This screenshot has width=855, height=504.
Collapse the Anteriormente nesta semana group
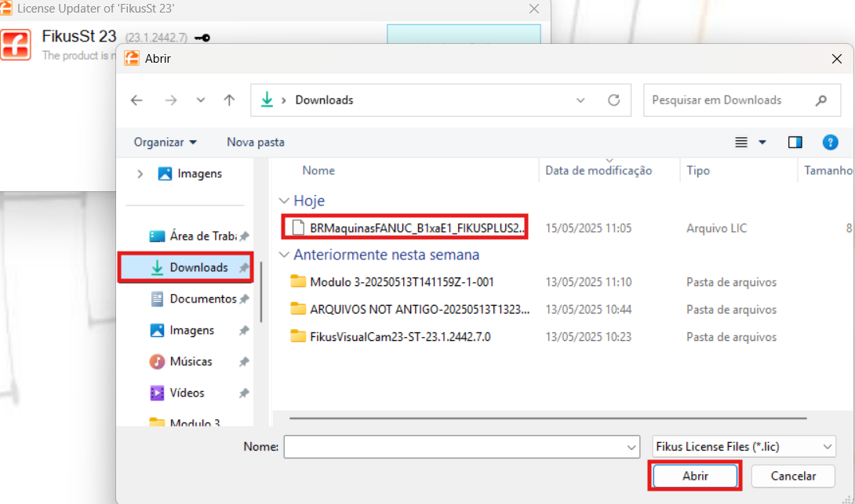284,255
